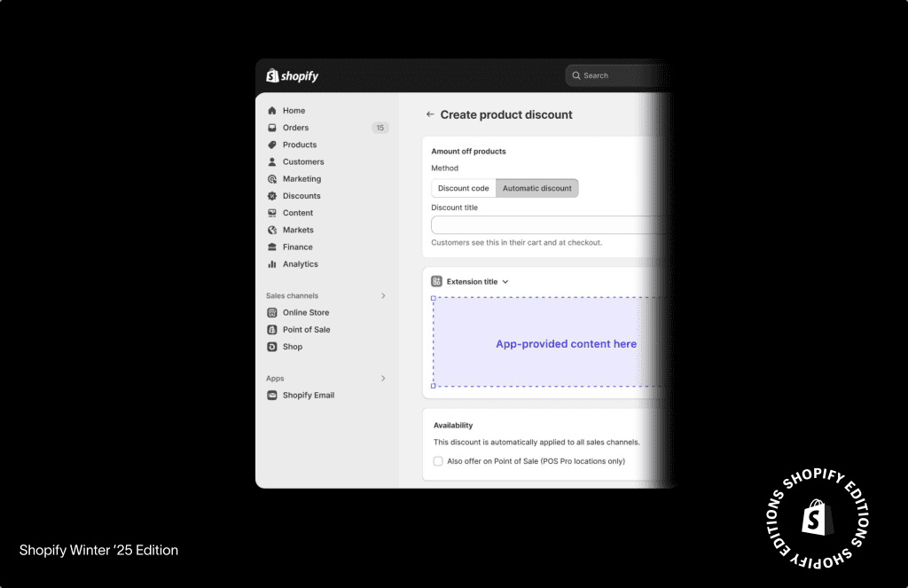Click the Shop channel icon
Screen dimensions: 908x588
pyautogui.click(x=272, y=347)
